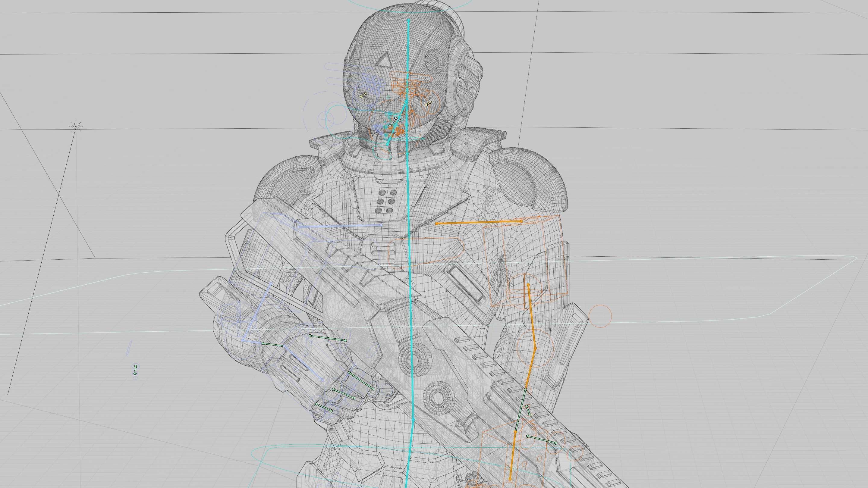Select the horizontal green finger bone on the rifle rail
The image size is (868, 488).
pyautogui.click(x=542, y=440)
